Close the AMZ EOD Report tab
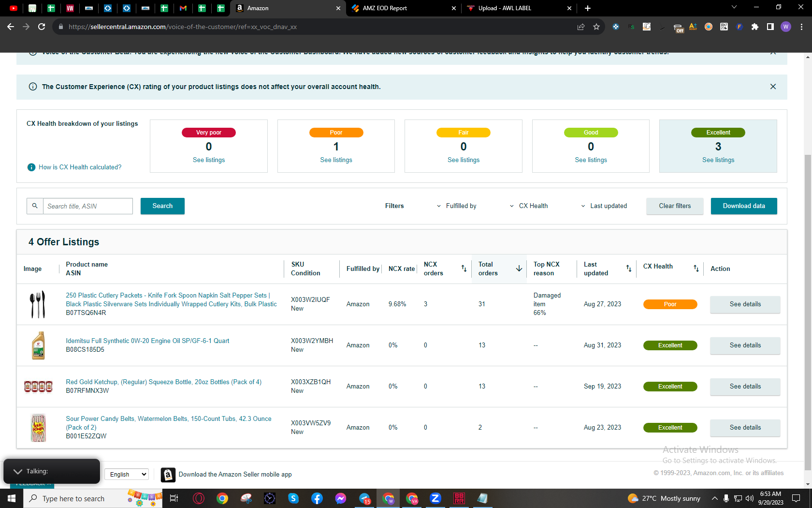 click(x=453, y=8)
